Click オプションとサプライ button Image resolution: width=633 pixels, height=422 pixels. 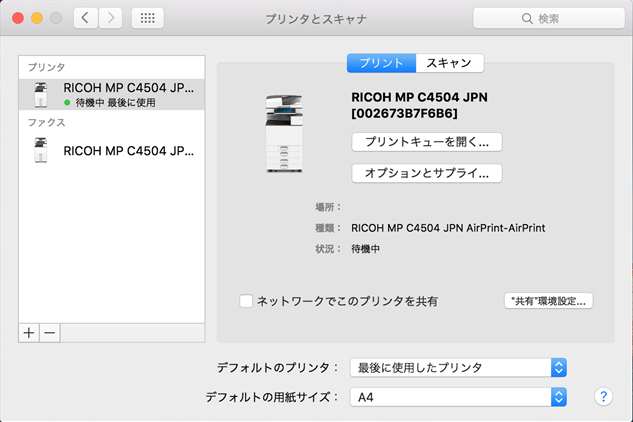427,173
